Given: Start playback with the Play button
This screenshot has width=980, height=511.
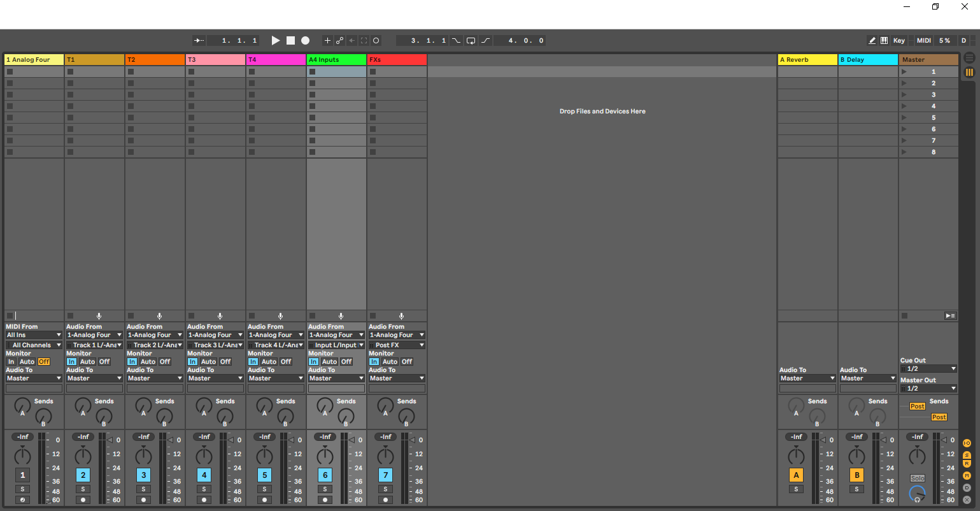Looking at the screenshot, I should (276, 40).
